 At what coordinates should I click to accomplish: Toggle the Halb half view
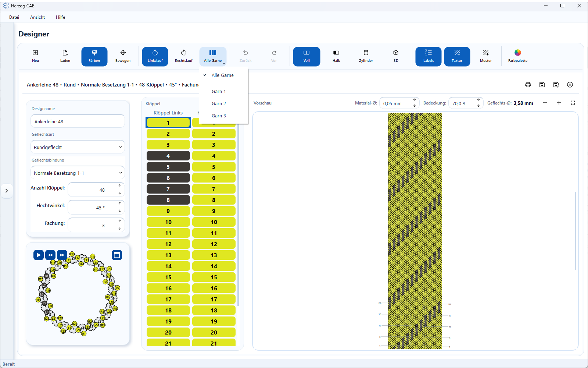tap(336, 56)
